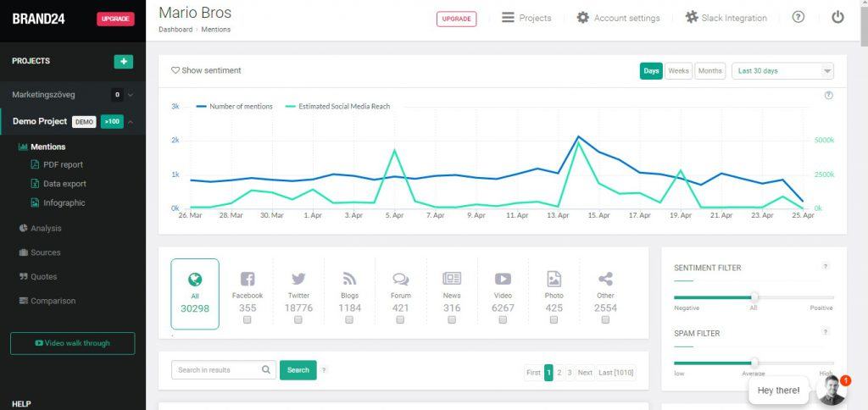
Task: Select the Marketingszöveg project
Action: (44, 95)
